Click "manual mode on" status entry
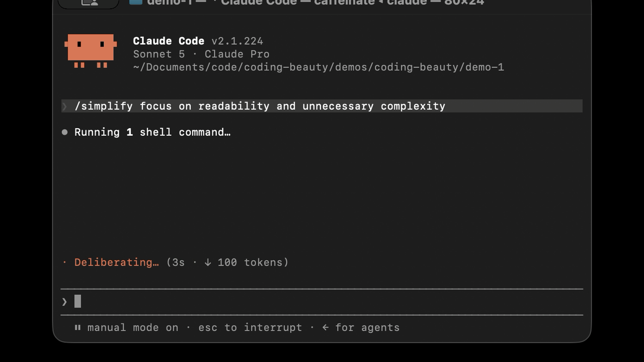Image resolution: width=644 pixels, height=362 pixels. point(133,328)
